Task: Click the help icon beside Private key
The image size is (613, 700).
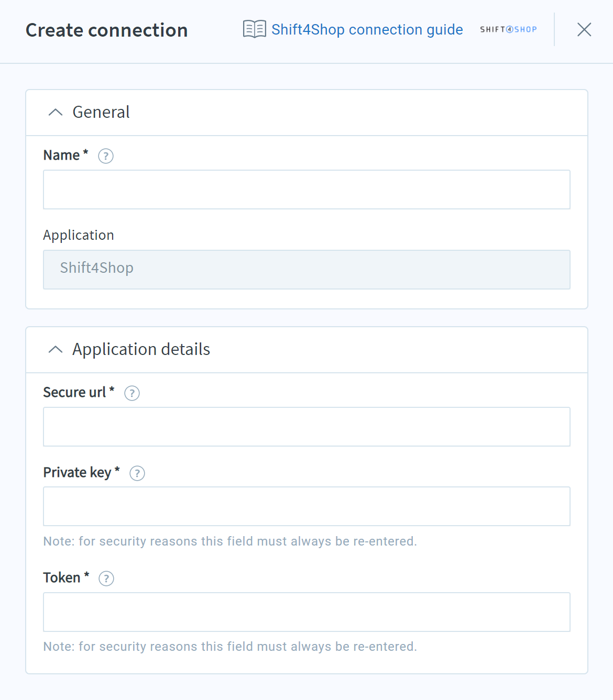Action: (x=137, y=473)
